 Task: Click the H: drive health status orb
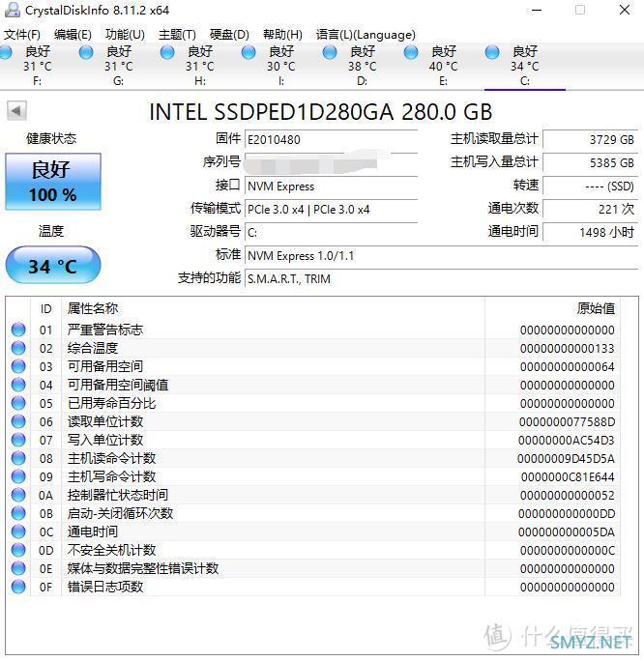point(167,52)
